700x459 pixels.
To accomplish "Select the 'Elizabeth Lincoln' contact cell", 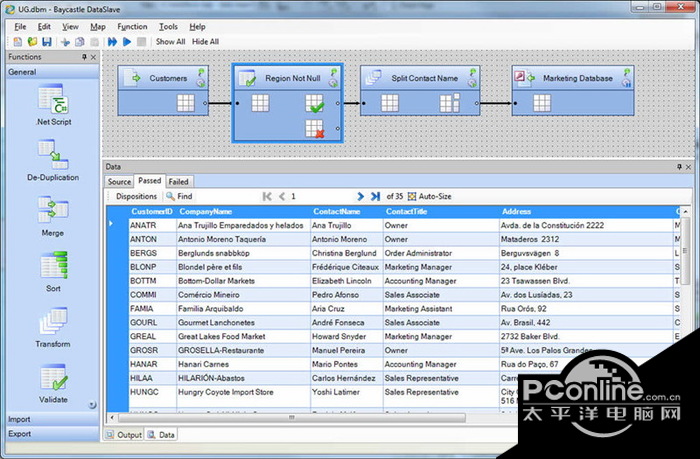I will (346, 281).
